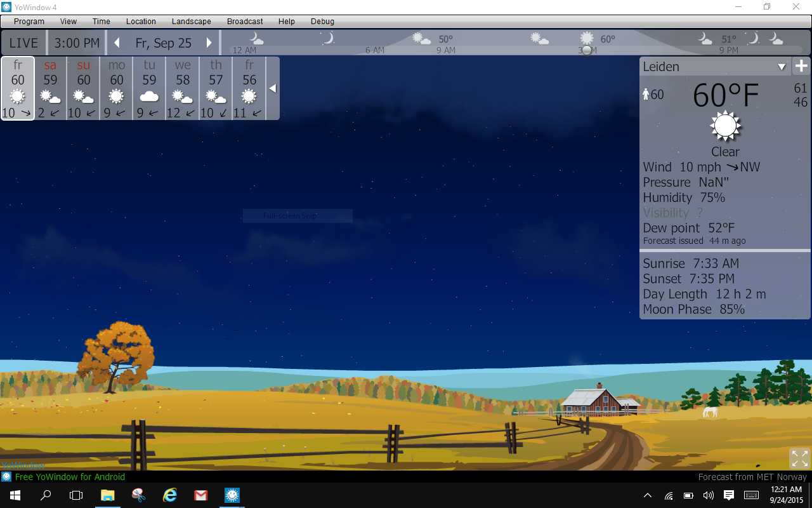Click the Free YoWindow for Android link
The height and width of the screenshot is (508, 812).
(70, 477)
